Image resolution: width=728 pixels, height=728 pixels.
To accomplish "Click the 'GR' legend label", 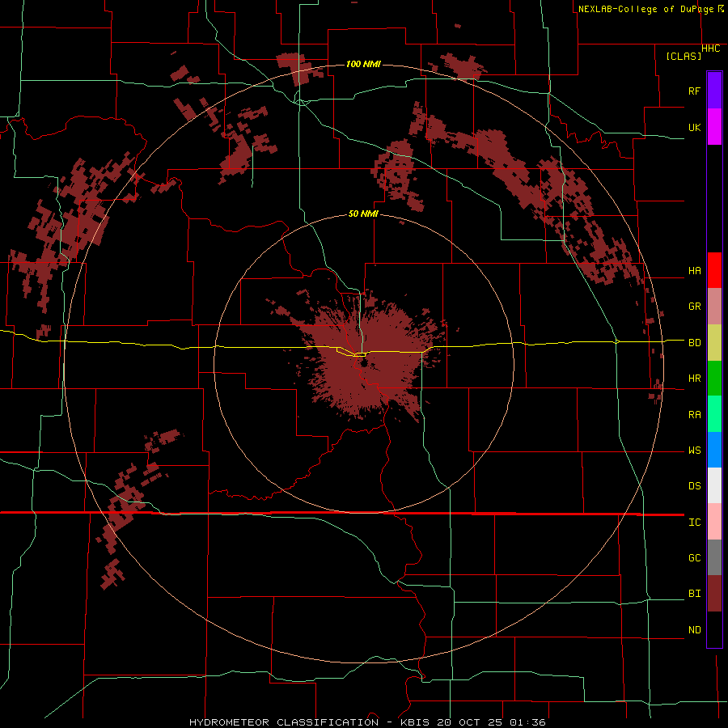I will tap(694, 307).
